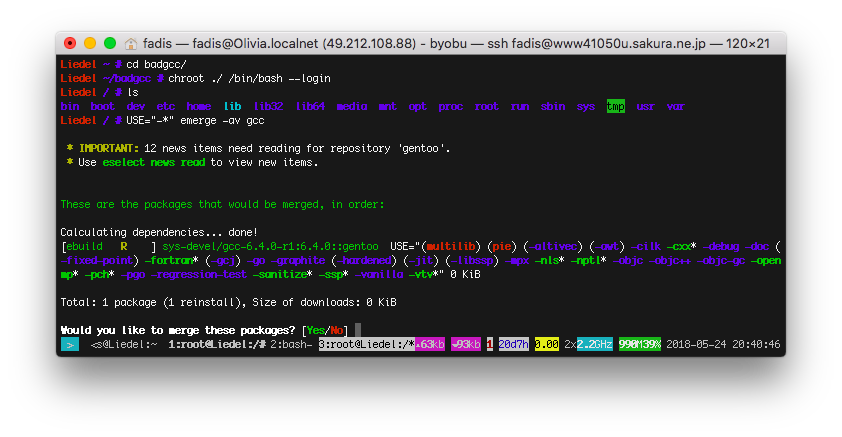
Task: Click the 'media' directory in ls output
Action: (x=352, y=106)
